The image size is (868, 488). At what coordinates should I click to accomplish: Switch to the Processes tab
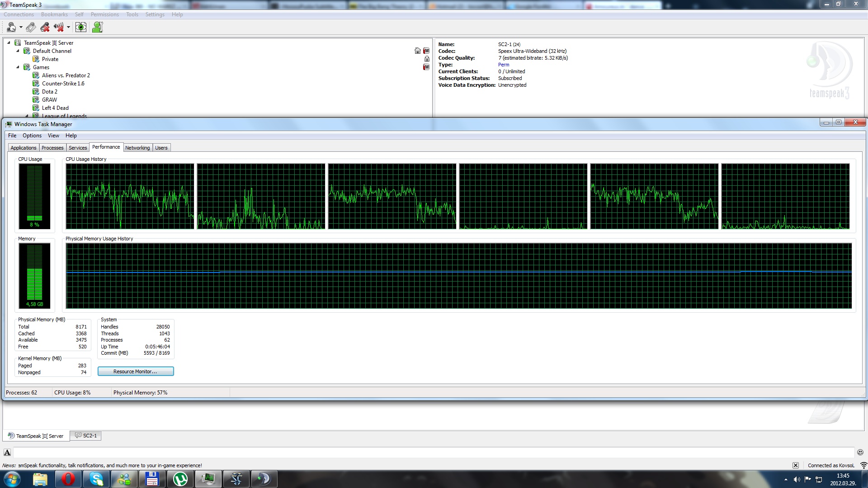coord(52,148)
